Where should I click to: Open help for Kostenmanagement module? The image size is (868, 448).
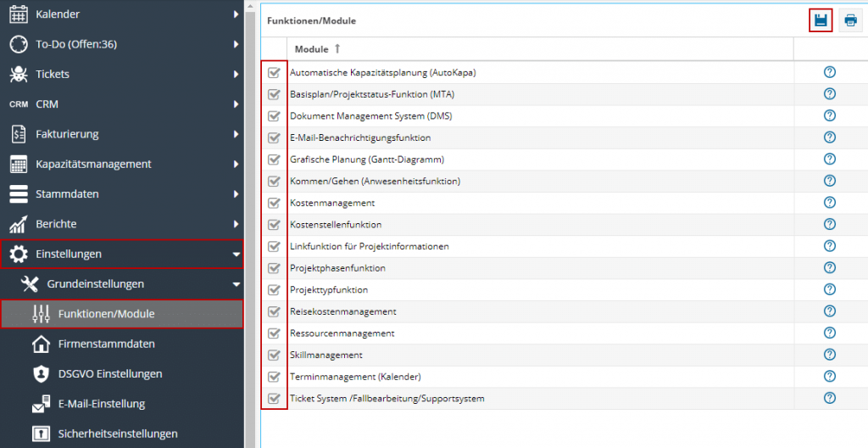(829, 203)
